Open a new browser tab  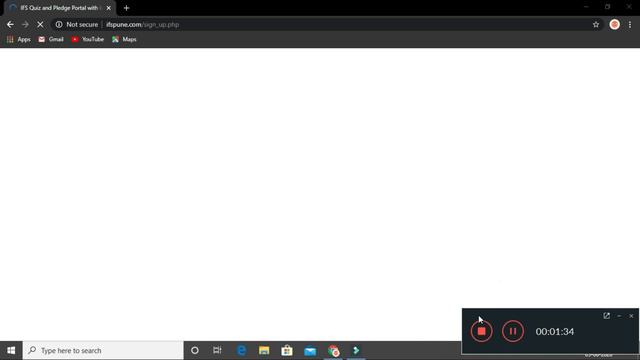tap(127, 8)
